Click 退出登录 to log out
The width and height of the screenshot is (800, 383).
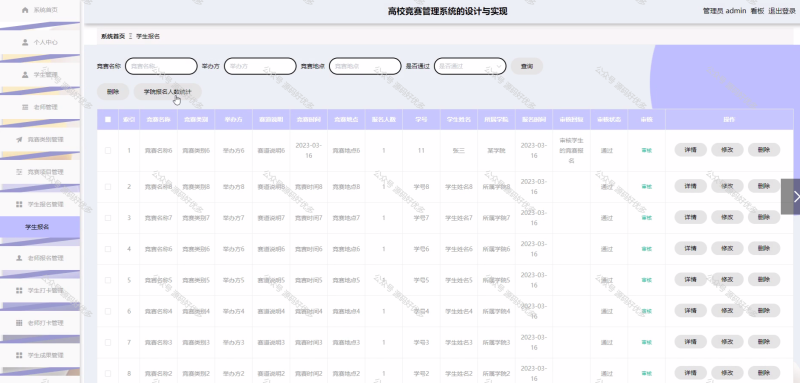click(x=782, y=11)
